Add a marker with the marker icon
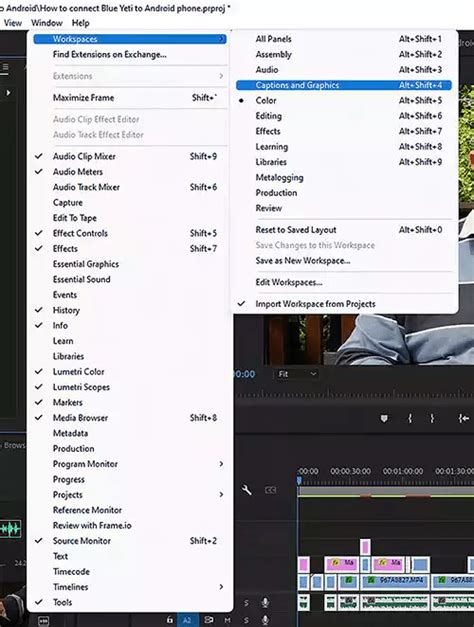The height and width of the screenshot is (627, 474). pyautogui.click(x=384, y=418)
